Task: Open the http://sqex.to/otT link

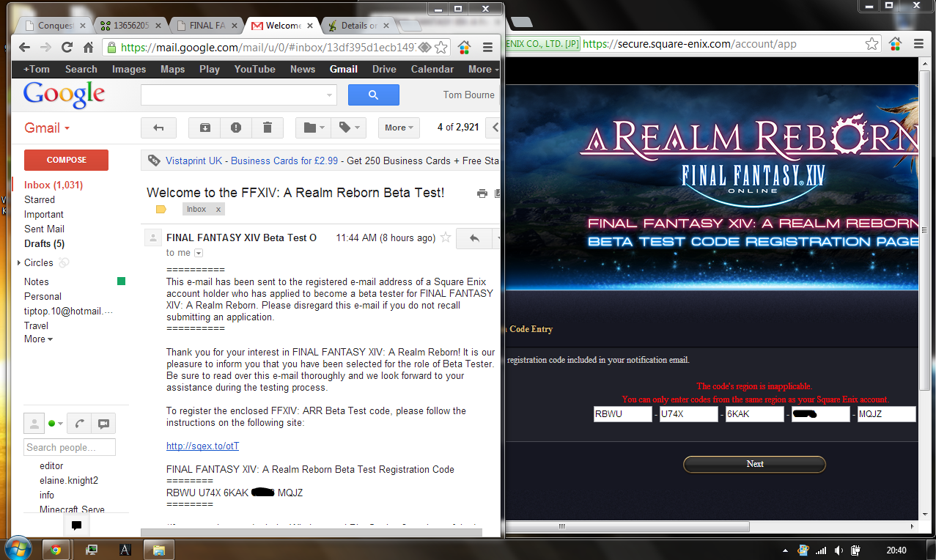Action: pos(203,446)
